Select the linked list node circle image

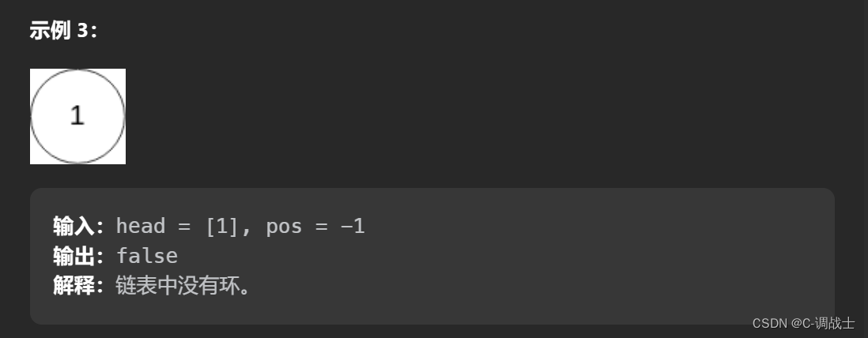pos(77,116)
